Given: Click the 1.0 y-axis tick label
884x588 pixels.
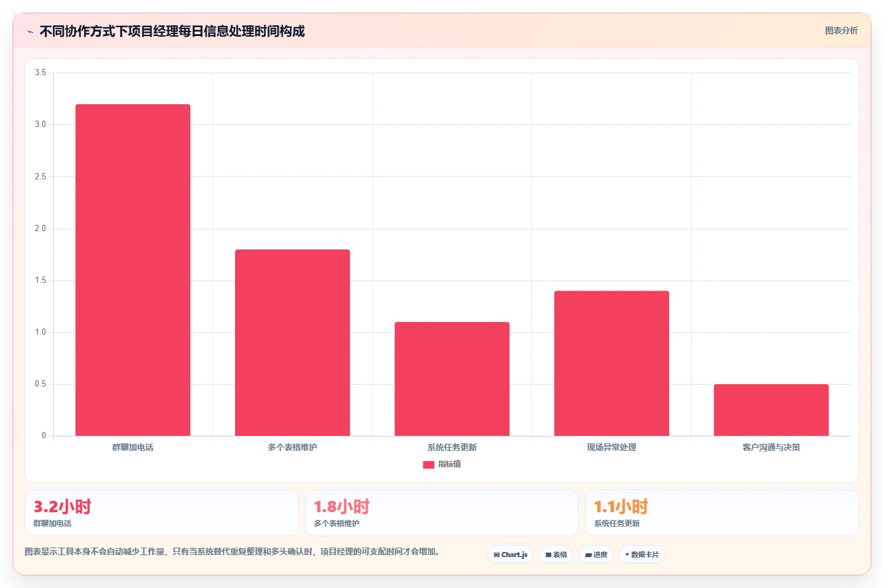Looking at the screenshot, I should pos(40,332).
